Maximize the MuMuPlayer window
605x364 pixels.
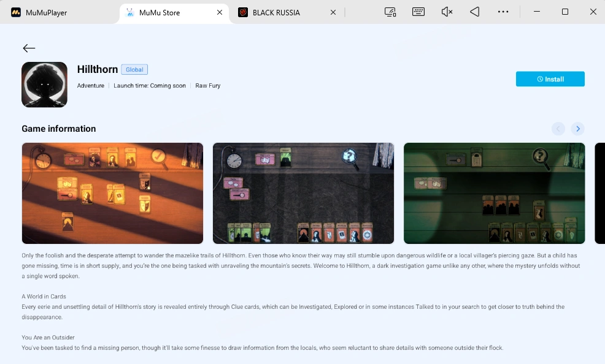565,12
